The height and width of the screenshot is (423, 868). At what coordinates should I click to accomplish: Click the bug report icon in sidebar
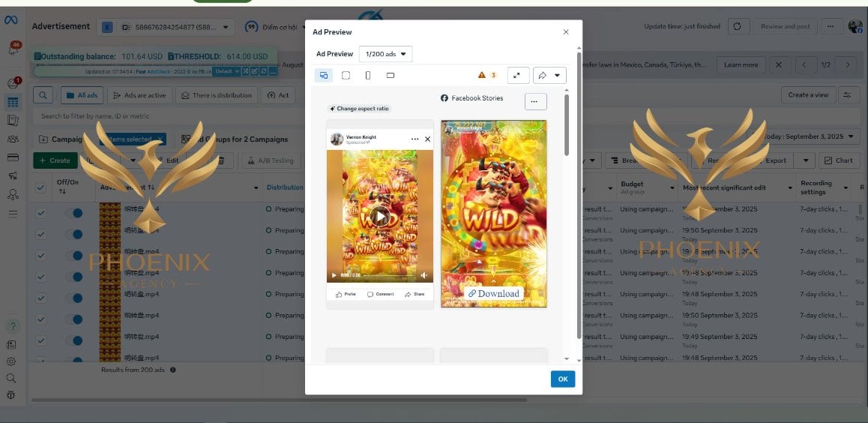pos(11,395)
